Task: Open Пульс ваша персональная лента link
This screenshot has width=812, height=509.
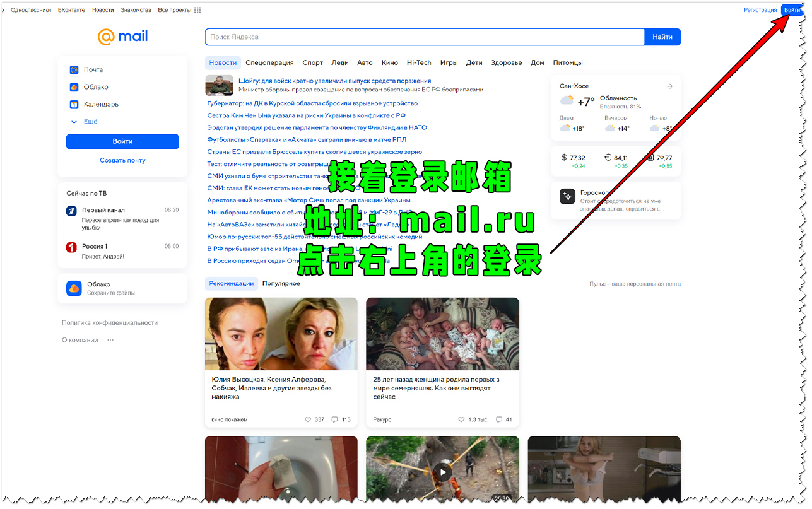Action: pyautogui.click(x=635, y=284)
